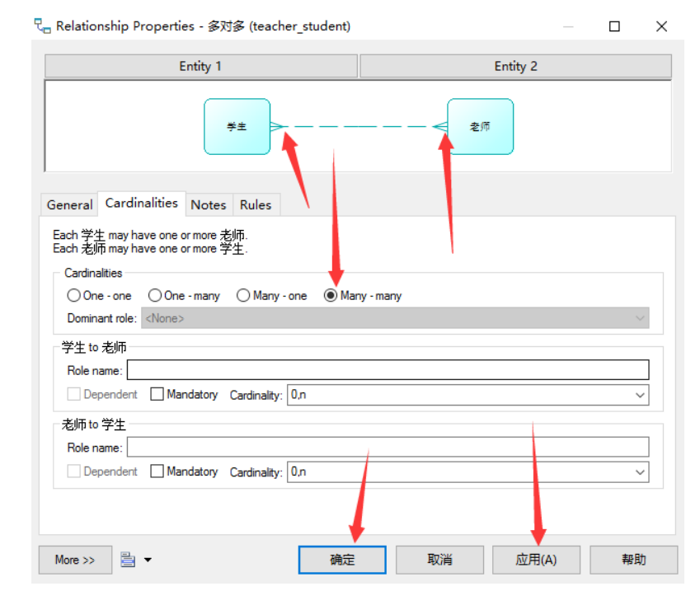Pick the Many - one radio option
This screenshot has width=700, height=591.
[x=243, y=295]
